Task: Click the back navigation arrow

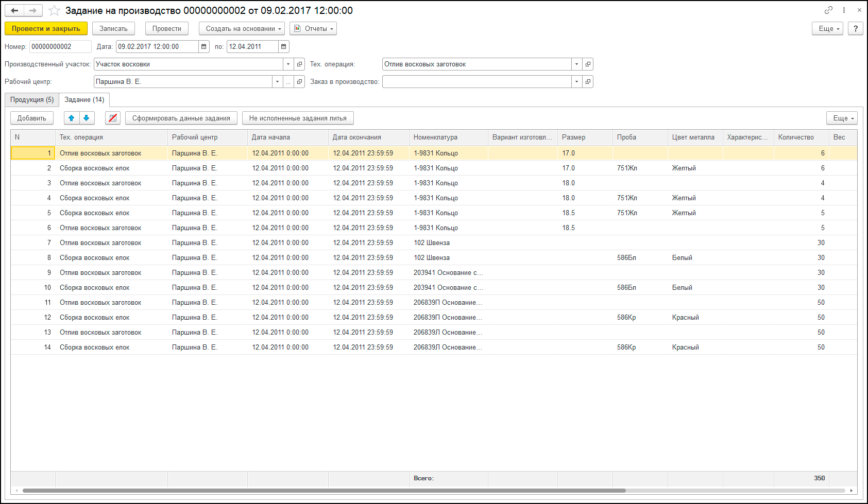Action: (14, 11)
